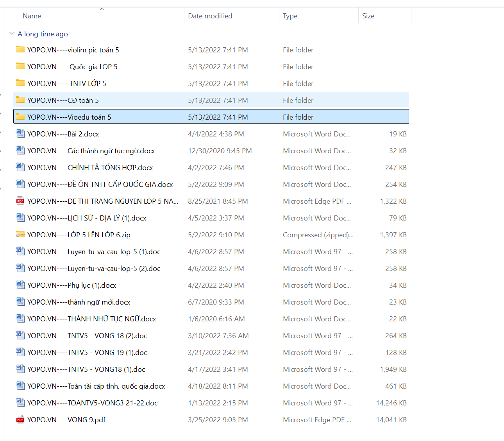The height and width of the screenshot is (441, 504).
Task: Click the date 8/25/2021 8:45 PM
Action: [218, 201]
